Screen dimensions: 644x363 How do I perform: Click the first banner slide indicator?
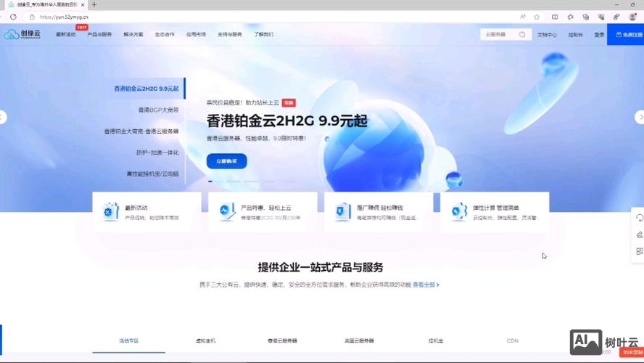click(x=210, y=181)
